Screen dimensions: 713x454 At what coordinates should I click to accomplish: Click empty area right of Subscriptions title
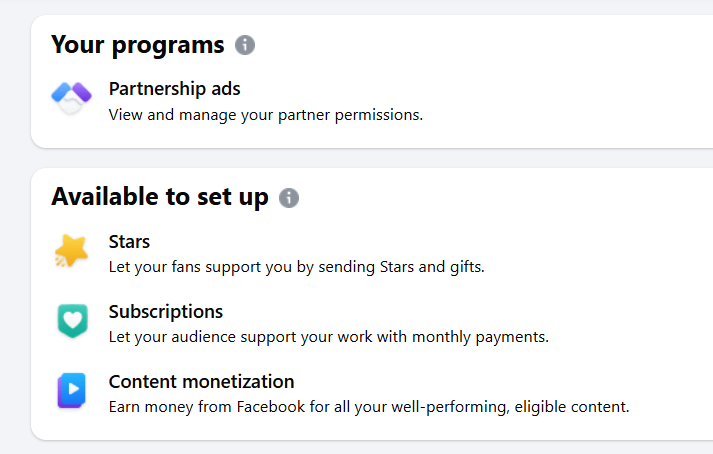click(500, 311)
